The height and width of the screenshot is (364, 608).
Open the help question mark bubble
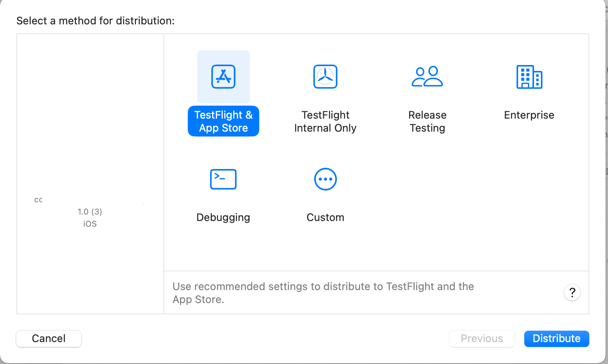tap(572, 292)
